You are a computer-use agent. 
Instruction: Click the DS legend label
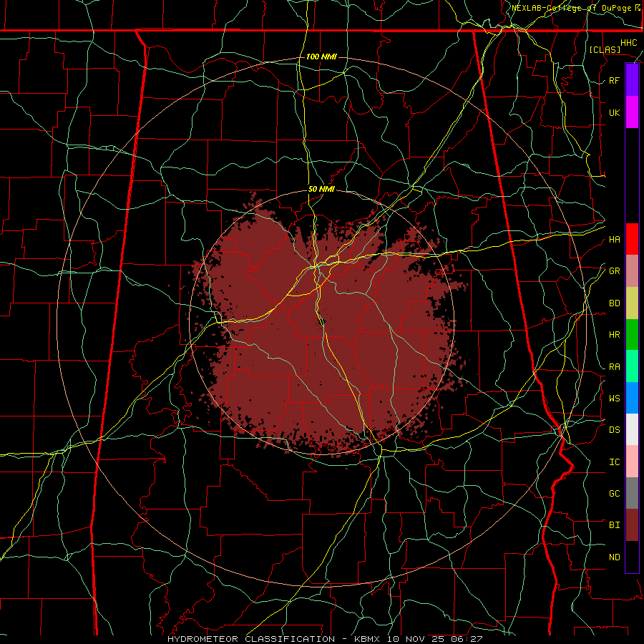(x=614, y=429)
